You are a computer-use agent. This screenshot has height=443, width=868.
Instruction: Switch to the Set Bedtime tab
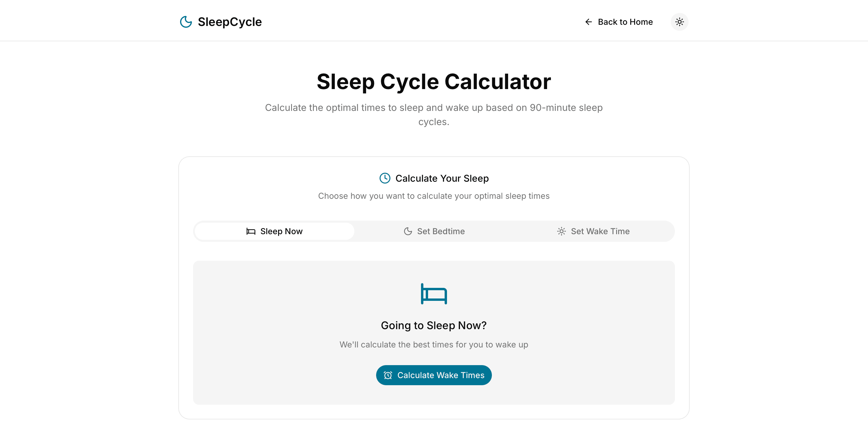tap(434, 231)
